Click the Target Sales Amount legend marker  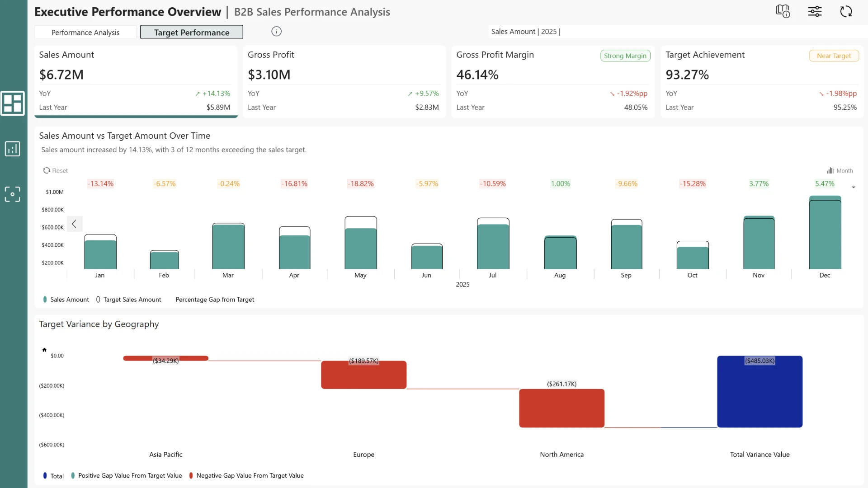[x=98, y=300]
